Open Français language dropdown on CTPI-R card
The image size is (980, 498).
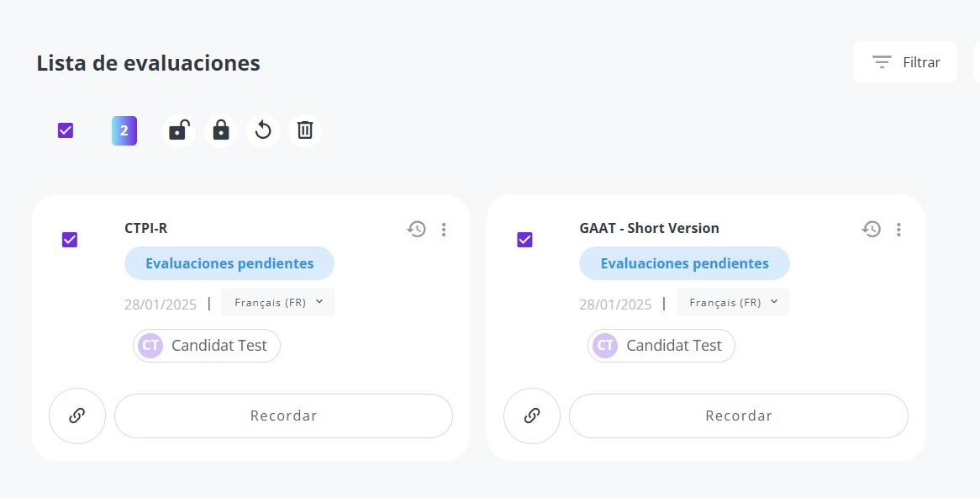(x=278, y=303)
